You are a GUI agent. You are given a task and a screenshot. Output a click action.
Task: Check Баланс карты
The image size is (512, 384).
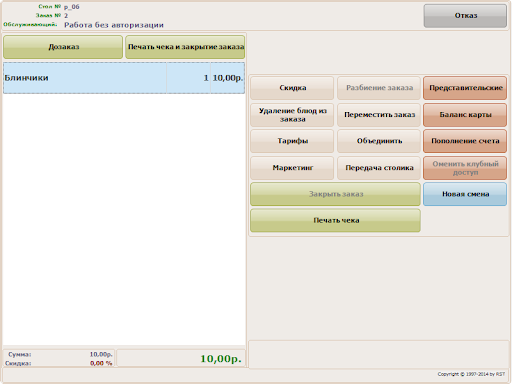pyautogui.click(x=465, y=115)
